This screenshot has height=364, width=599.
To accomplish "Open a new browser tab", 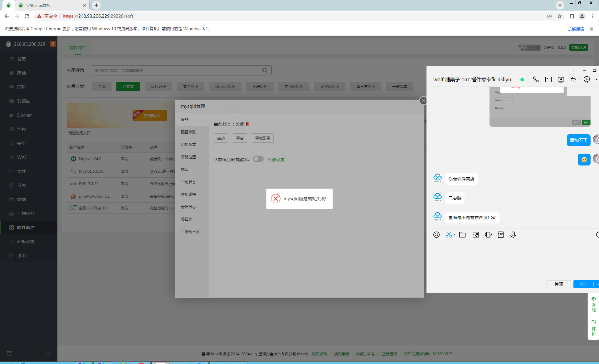I will pos(96,5).
